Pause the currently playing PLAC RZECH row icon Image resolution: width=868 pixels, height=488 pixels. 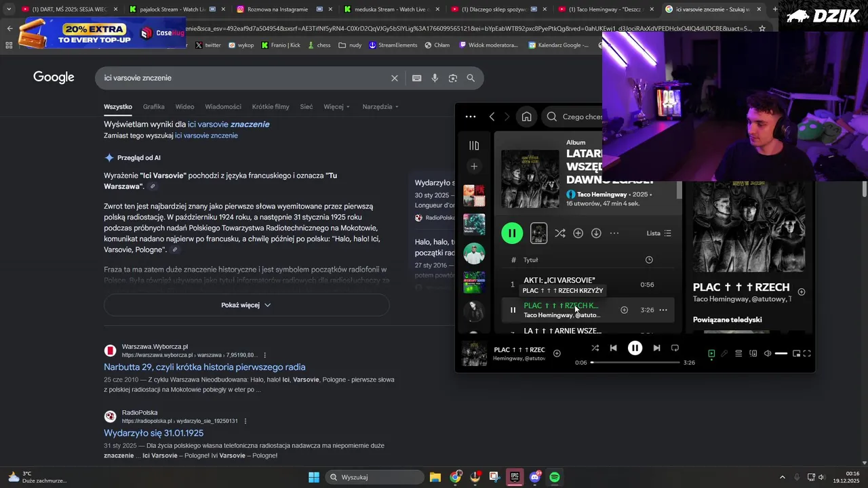[513, 310]
